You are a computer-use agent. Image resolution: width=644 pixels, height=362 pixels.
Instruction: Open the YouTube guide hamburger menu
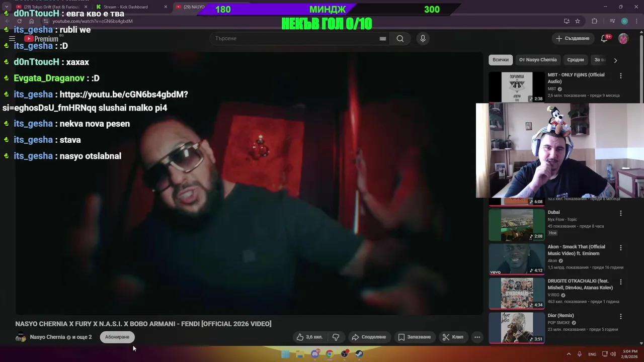[x=12, y=39]
